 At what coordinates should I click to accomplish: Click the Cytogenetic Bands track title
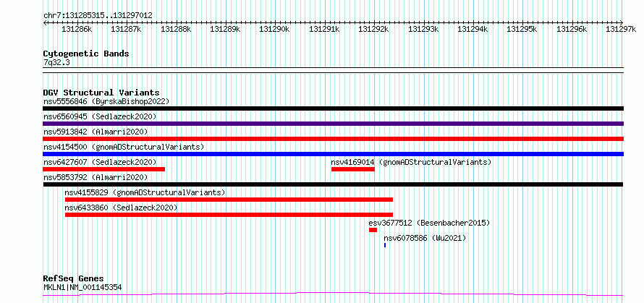[86, 54]
